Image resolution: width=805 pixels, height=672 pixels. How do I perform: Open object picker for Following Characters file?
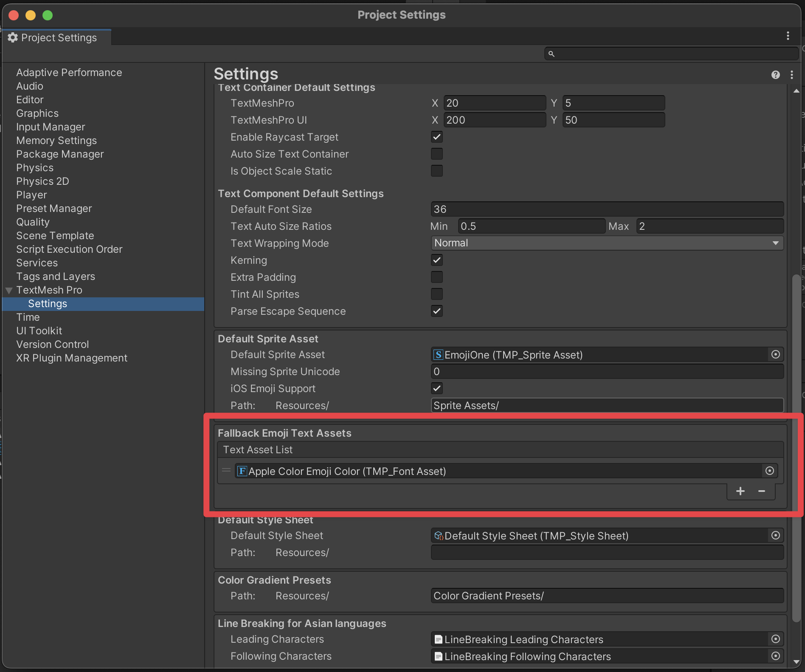(x=775, y=656)
